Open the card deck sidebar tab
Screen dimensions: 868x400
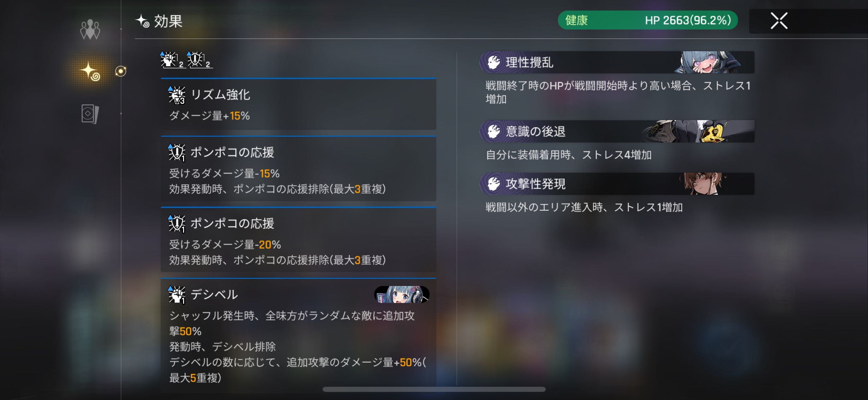(90, 114)
